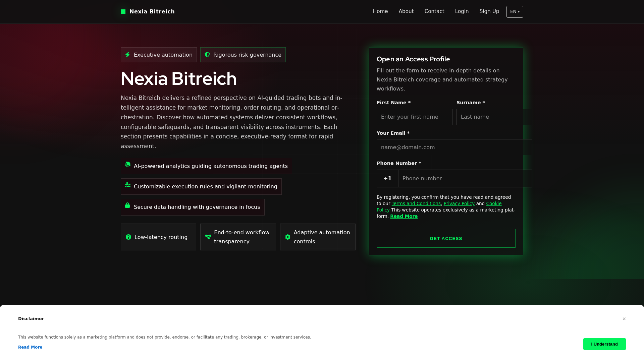The image size is (644, 362).
Task: Click the chip icon beside AI-powered analytics
Action: [128, 164]
